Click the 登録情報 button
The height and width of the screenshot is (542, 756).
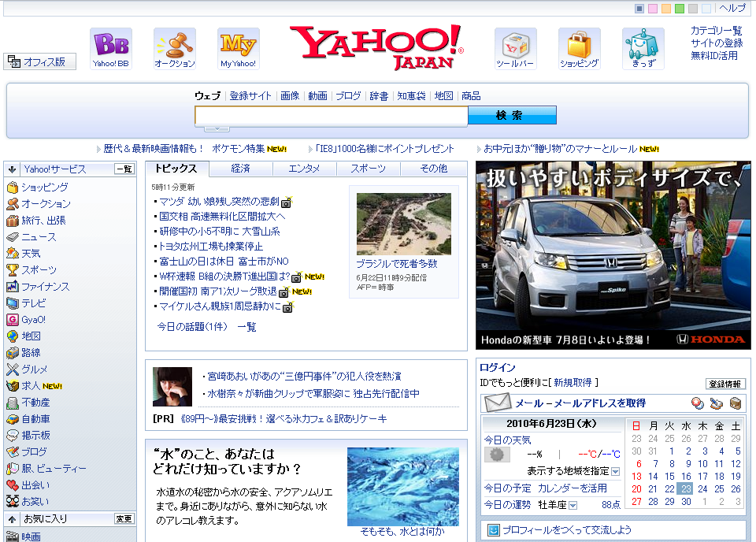click(725, 384)
